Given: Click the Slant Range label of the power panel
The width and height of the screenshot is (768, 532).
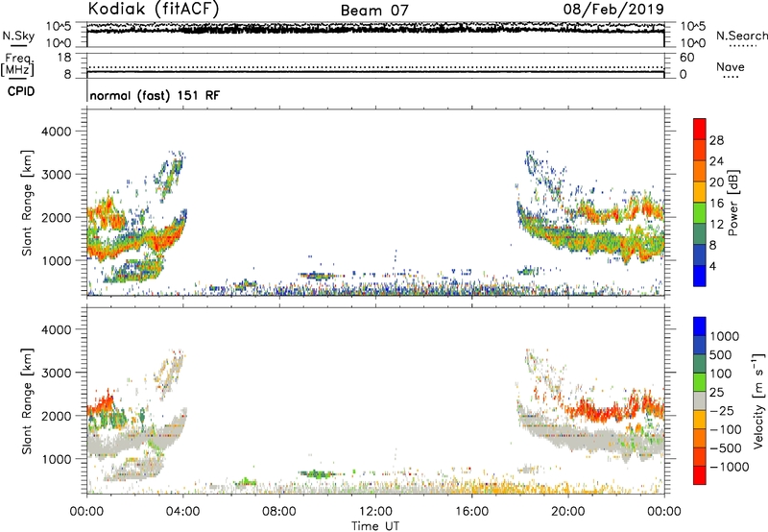Looking at the screenshot, I should pos(27,203).
